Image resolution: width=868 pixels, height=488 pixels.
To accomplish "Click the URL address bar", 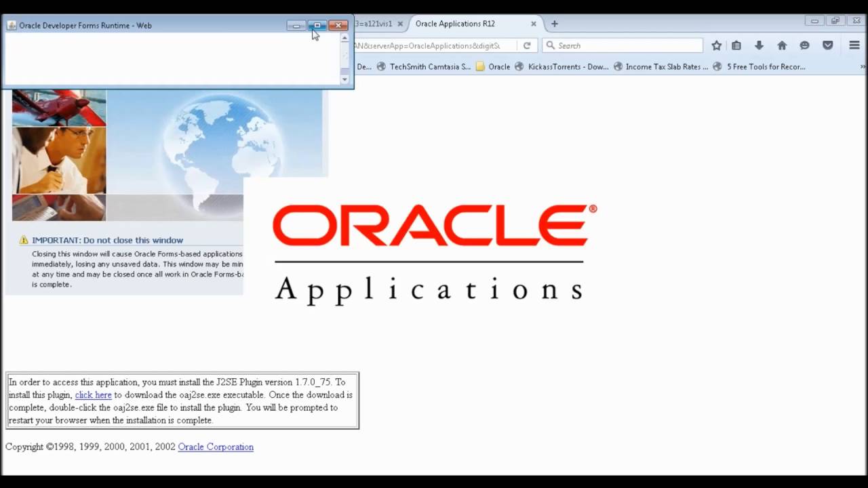I will coord(434,45).
